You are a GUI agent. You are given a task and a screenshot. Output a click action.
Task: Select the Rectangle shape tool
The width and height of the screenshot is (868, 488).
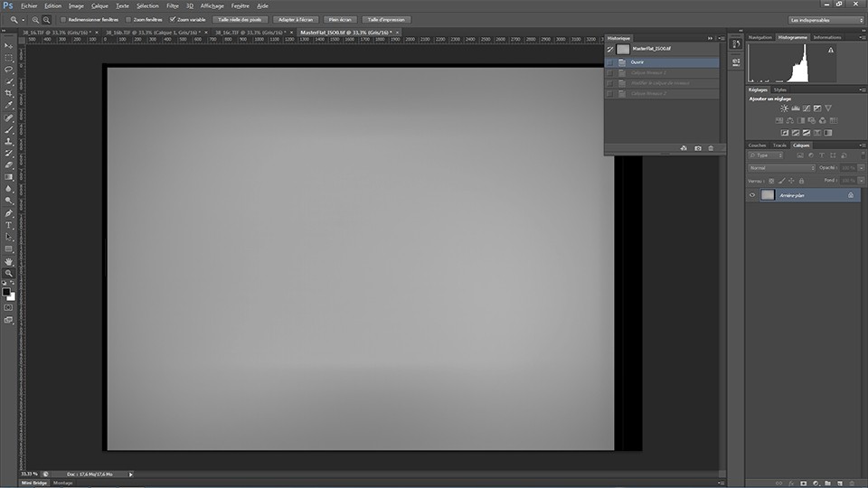(x=8, y=249)
